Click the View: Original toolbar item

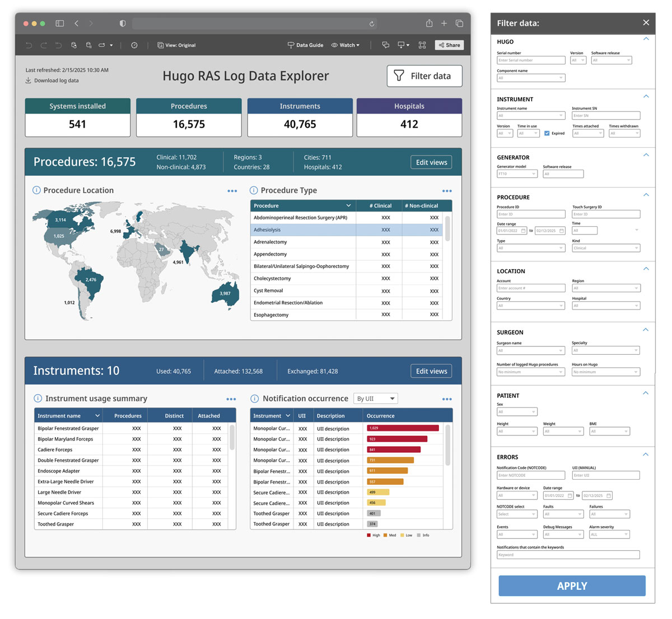pyautogui.click(x=176, y=45)
